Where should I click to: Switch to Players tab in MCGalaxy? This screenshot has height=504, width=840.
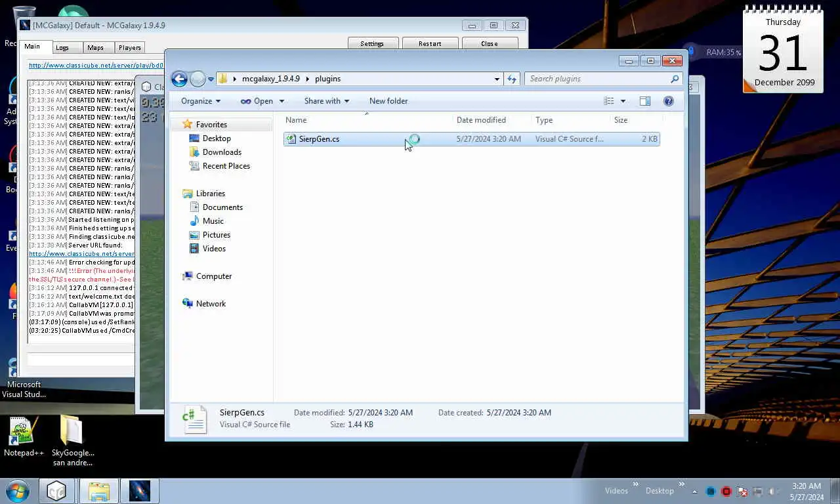(x=130, y=47)
